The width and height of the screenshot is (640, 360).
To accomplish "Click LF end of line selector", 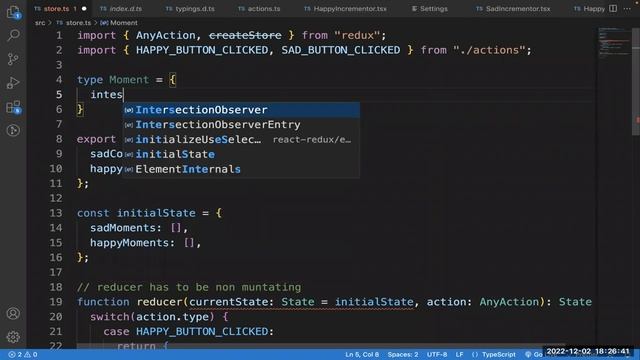I will (459, 354).
